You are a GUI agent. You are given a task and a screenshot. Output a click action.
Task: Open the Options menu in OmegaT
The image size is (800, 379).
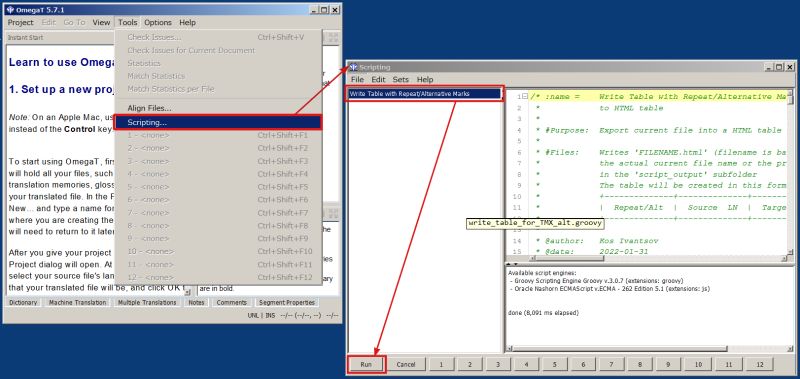pyautogui.click(x=158, y=22)
